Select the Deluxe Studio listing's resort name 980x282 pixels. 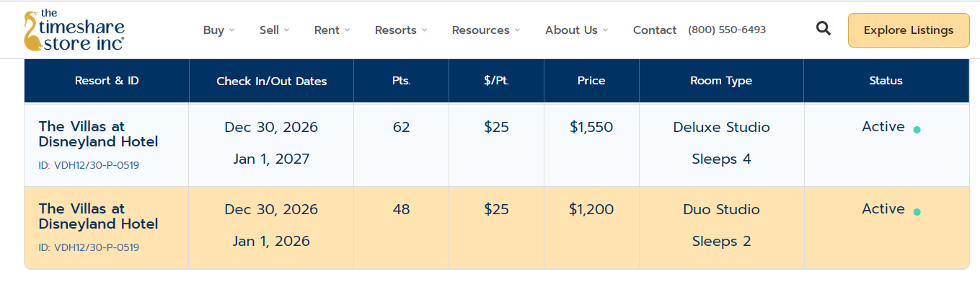coord(98,134)
